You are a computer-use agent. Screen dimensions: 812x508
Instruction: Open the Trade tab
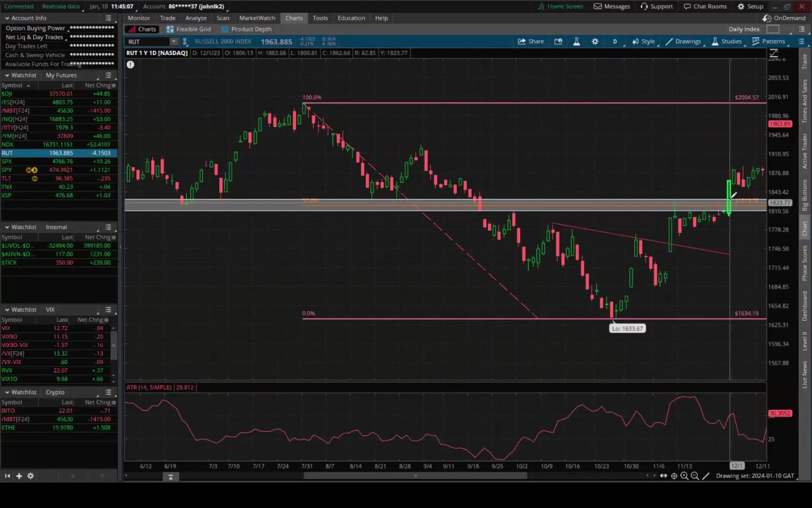[x=168, y=18]
